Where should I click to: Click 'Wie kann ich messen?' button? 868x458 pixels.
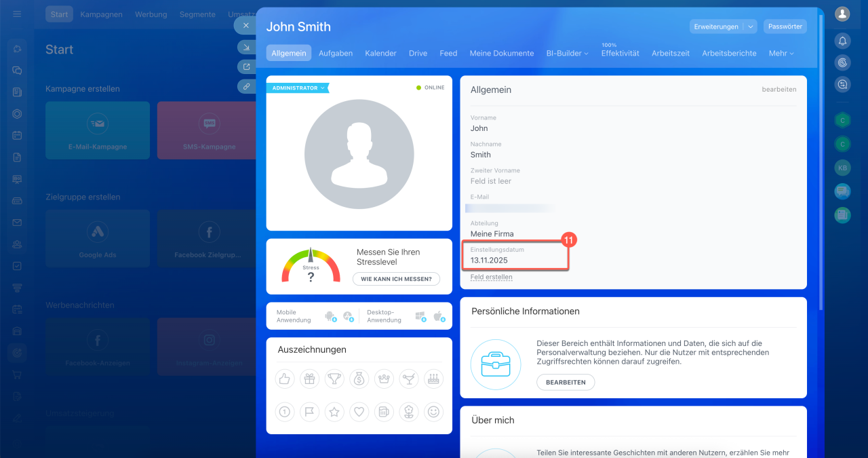396,279
